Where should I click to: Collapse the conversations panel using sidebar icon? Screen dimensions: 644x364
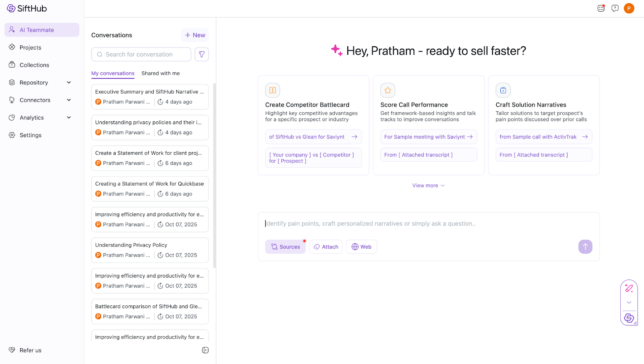[205, 350]
